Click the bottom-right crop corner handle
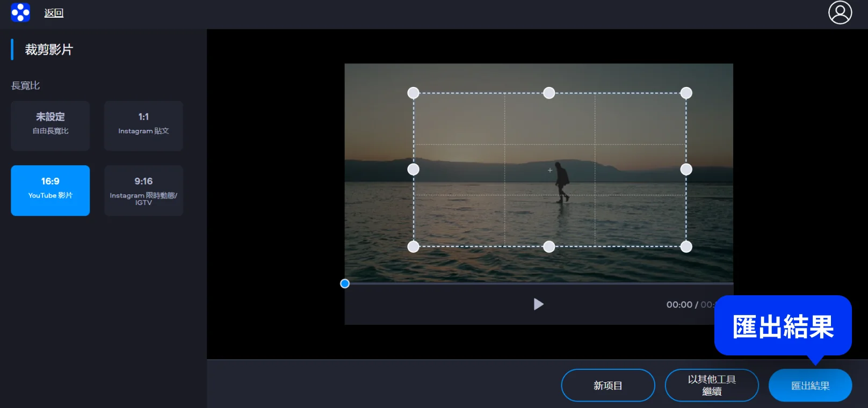This screenshot has width=868, height=408. point(686,246)
